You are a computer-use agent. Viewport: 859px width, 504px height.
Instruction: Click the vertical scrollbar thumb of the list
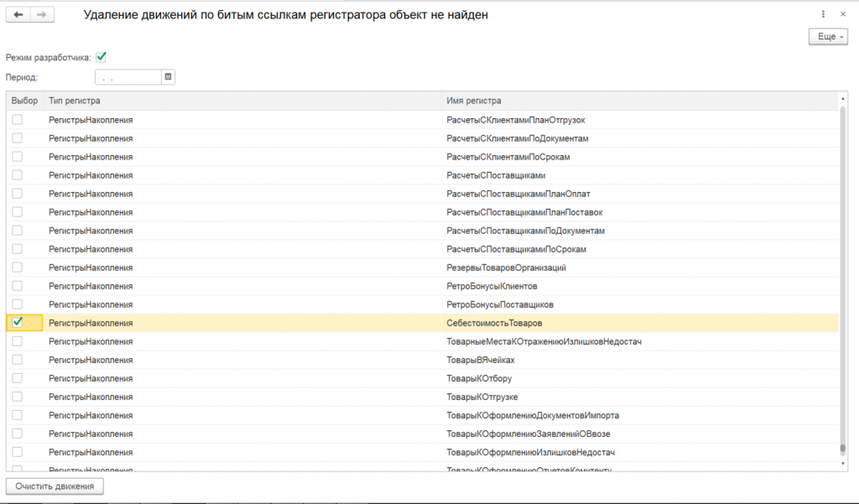[x=842, y=277]
